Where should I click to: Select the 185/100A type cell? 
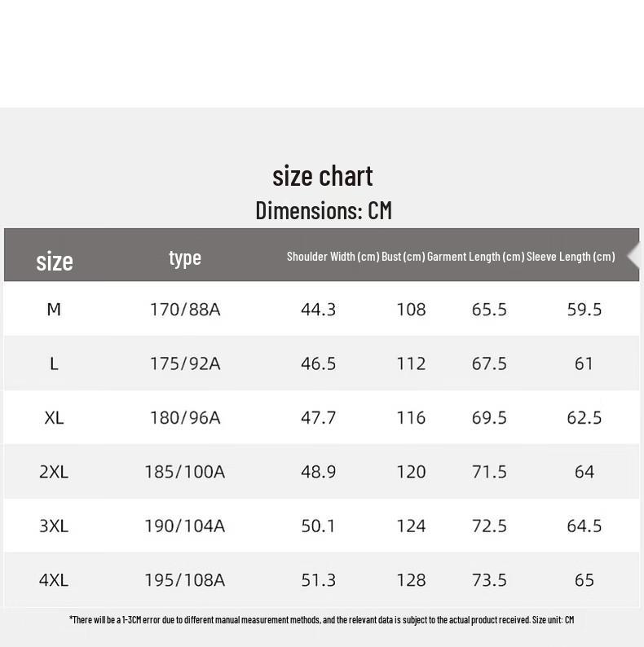(185, 472)
